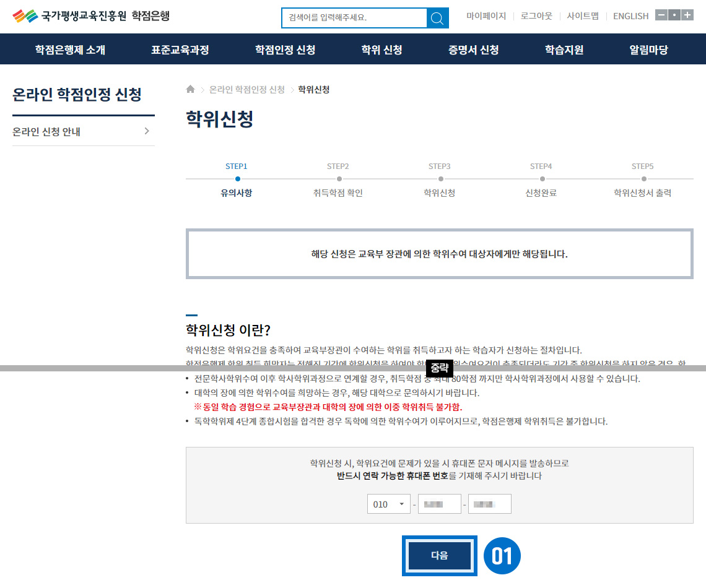Screen dimensions: 706x588
Task: Increase font size with plus icon
Action: (x=687, y=15)
